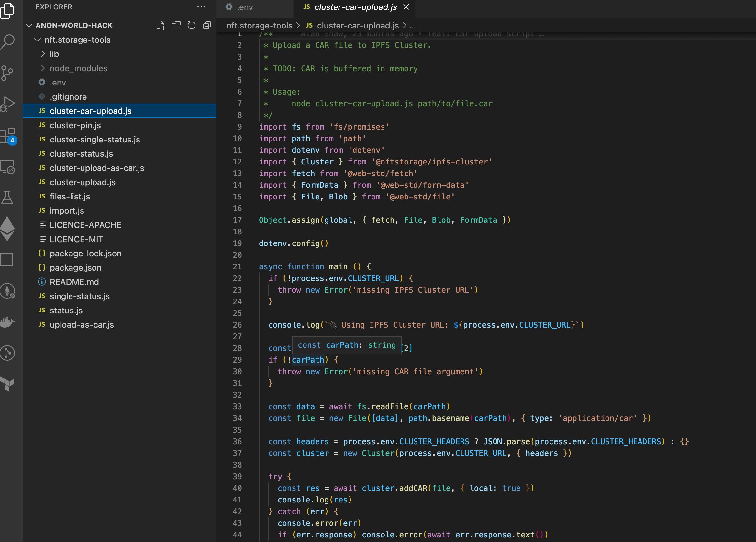The width and height of the screenshot is (756, 542).
Task: Open LICENCE-APACHE file
Action: [x=120, y=225]
